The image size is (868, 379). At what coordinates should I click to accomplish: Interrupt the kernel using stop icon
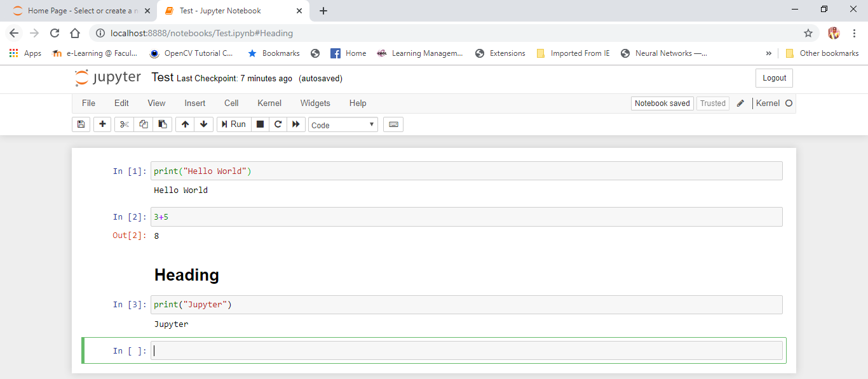(260, 124)
